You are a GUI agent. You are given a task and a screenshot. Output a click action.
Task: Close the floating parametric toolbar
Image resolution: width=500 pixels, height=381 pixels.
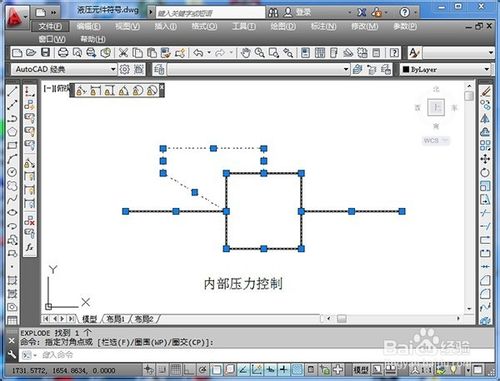[x=162, y=86]
